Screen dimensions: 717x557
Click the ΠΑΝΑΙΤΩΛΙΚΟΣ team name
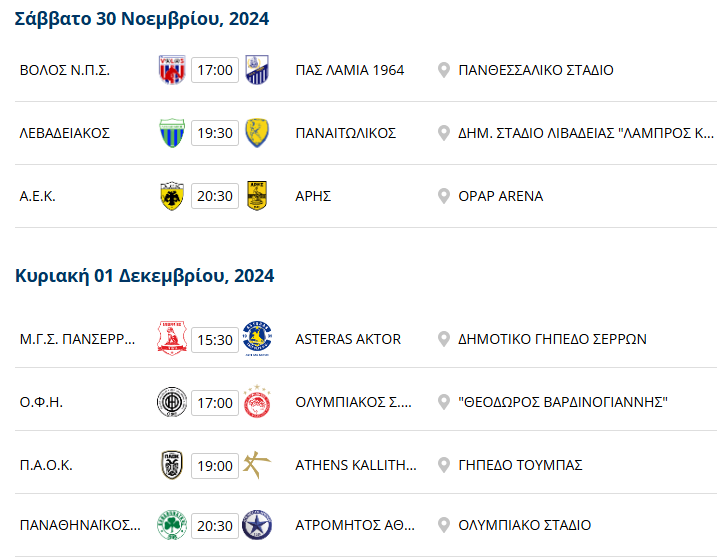(346, 133)
